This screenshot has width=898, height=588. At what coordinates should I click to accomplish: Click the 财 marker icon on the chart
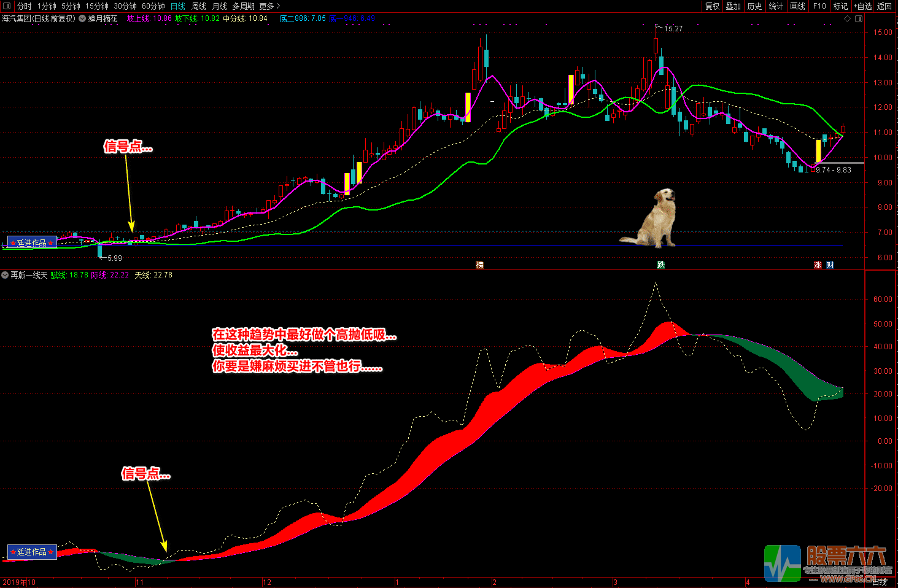[830, 265]
